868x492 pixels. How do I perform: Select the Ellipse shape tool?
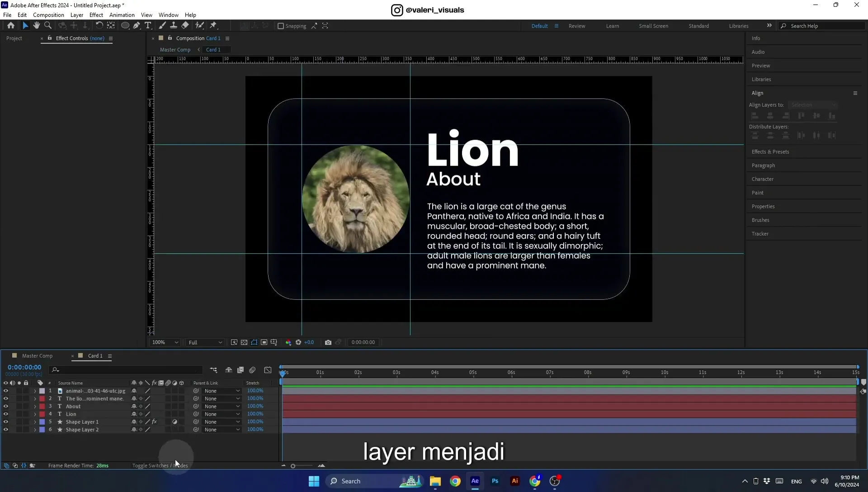pyautogui.click(x=125, y=26)
